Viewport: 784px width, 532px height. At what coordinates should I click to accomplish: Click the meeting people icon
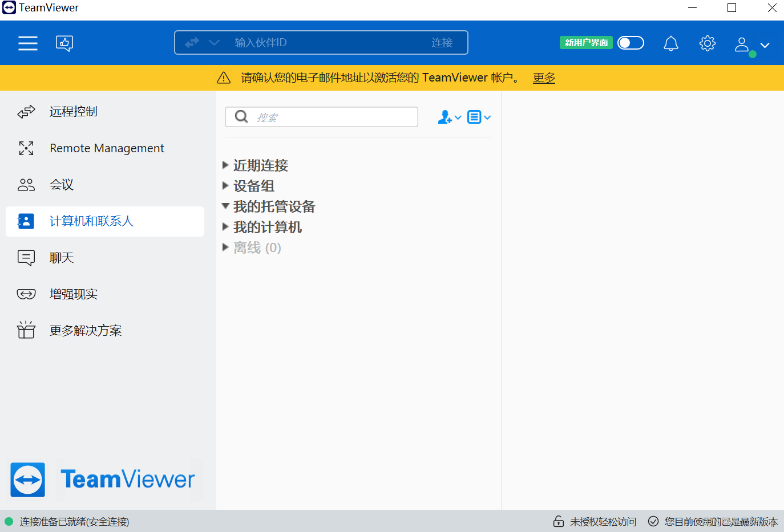26,185
